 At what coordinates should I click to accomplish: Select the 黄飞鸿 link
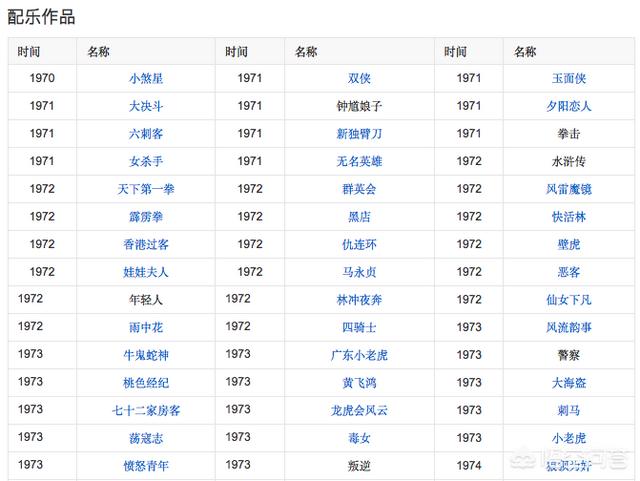point(359,383)
